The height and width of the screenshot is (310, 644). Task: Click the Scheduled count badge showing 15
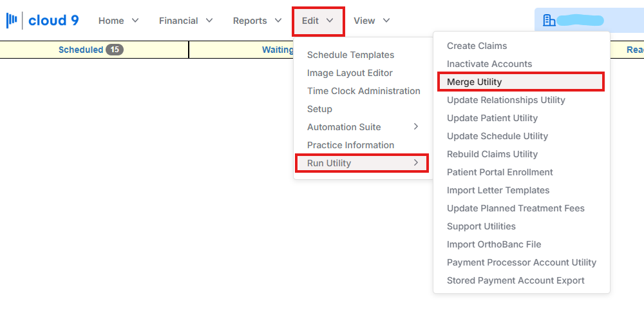(115, 50)
